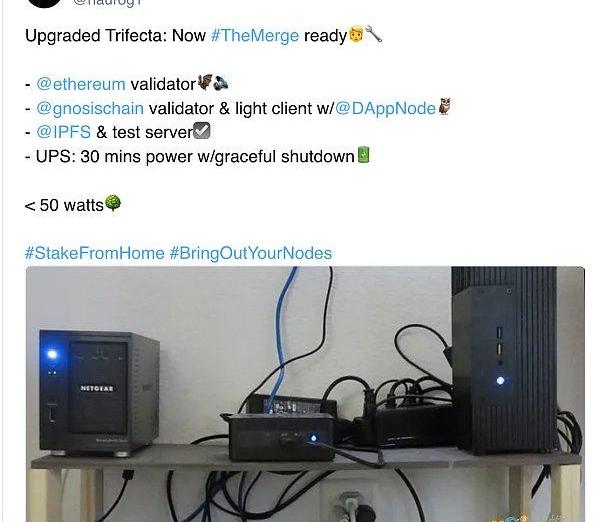
Task: Click the wrench emoji after ready
Action: [x=374, y=34]
